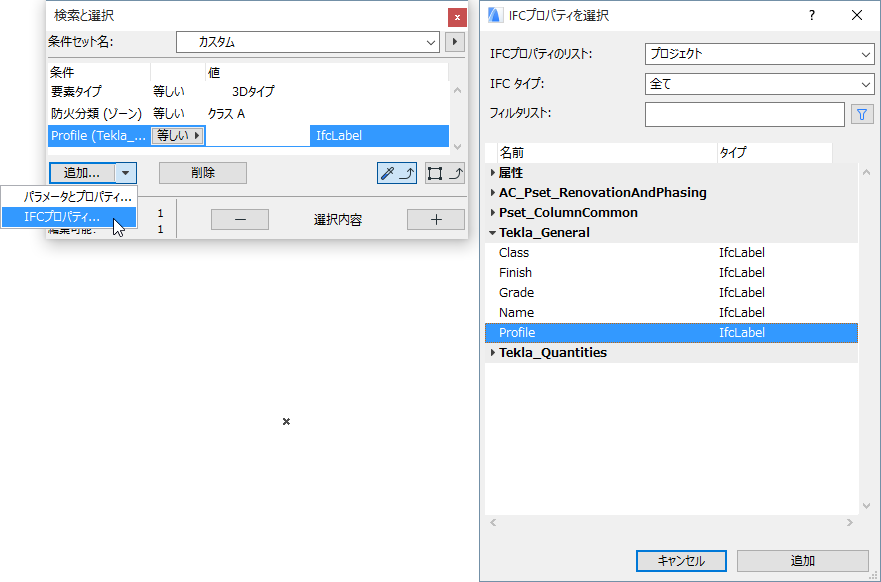Select the 要素タイプ criterion row
The width and height of the screenshot is (881, 582).
click(248, 92)
